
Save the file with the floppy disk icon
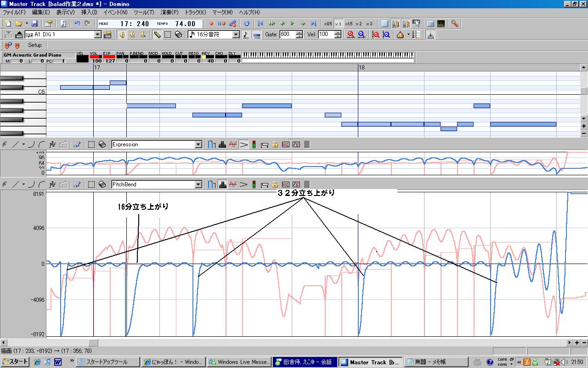(35, 23)
